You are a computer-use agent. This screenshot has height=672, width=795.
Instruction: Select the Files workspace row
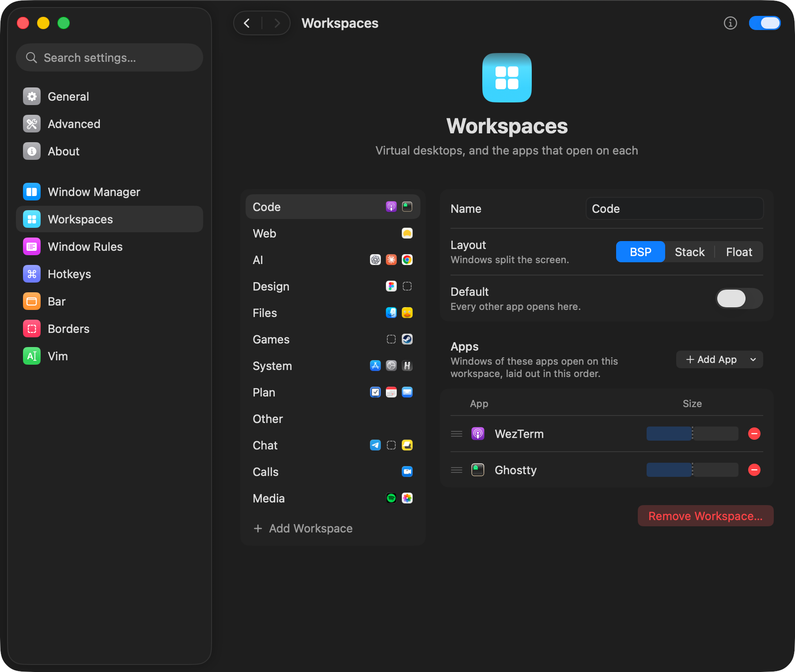pyautogui.click(x=333, y=313)
